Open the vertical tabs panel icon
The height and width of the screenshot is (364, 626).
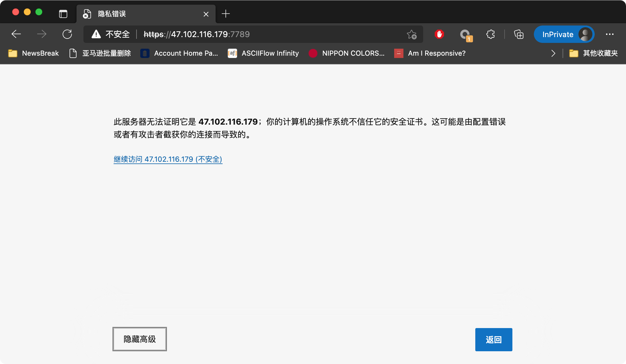pos(63,14)
